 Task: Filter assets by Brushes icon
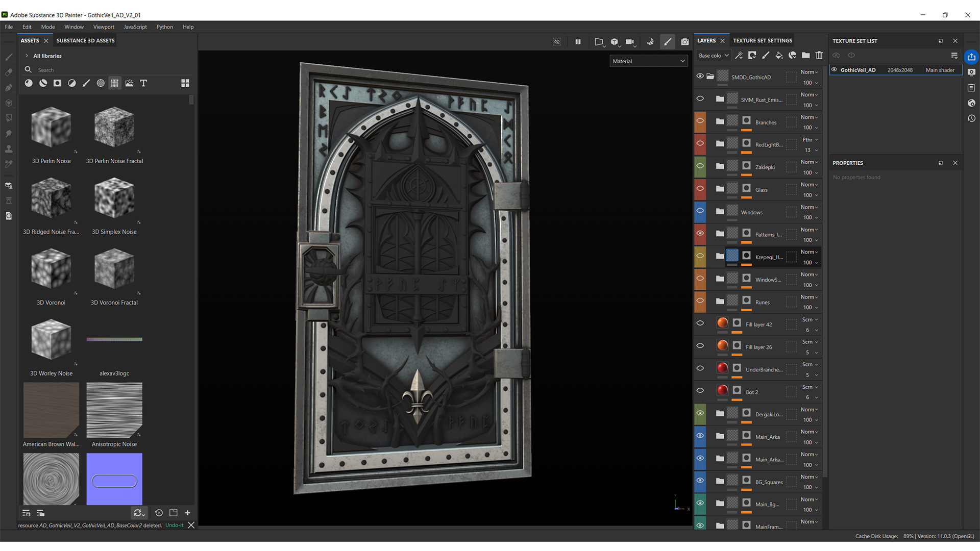86,83
